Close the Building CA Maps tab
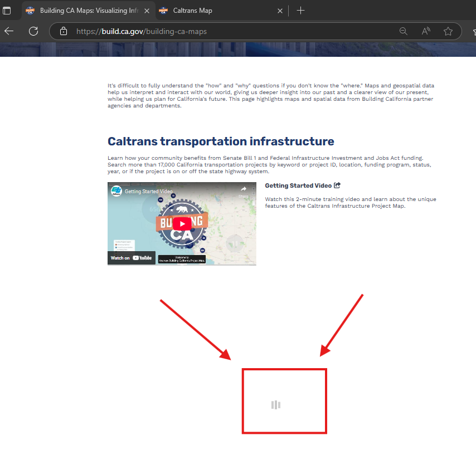Screen dimensions: 476x460 (147, 11)
